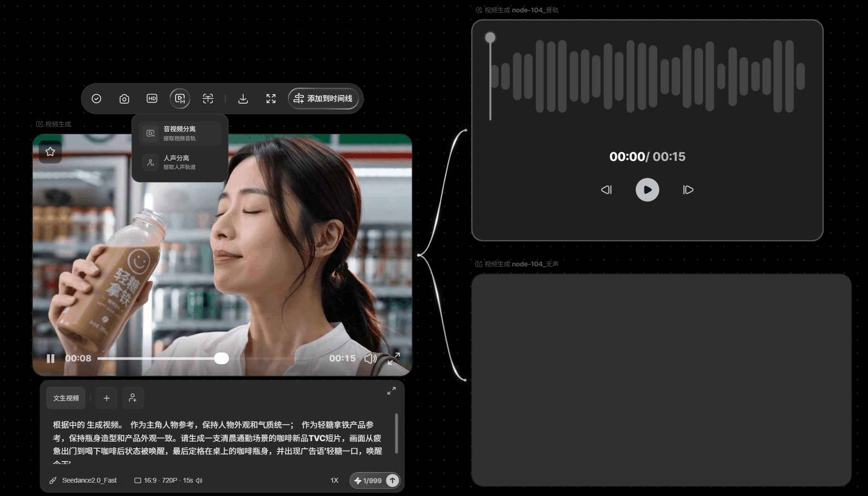The height and width of the screenshot is (496, 868).
Task: Skip to audio end with next icon
Action: (688, 190)
